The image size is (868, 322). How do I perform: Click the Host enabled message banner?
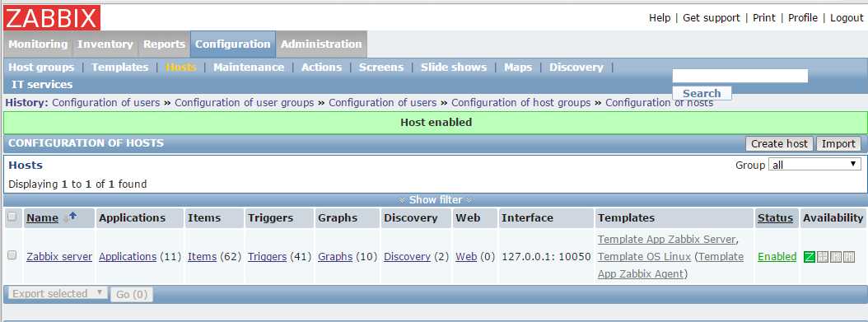(x=436, y=122)
